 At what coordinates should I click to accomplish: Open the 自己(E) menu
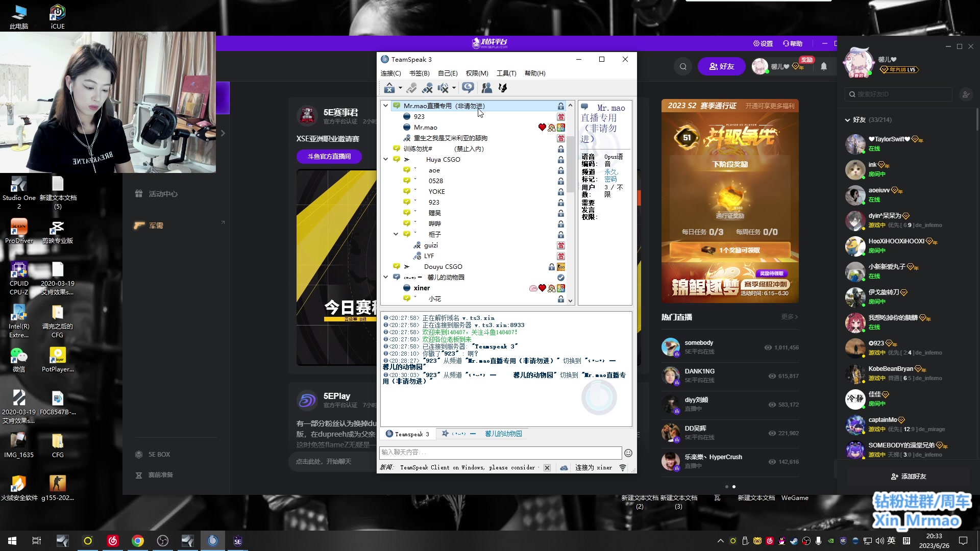[448, 73]
